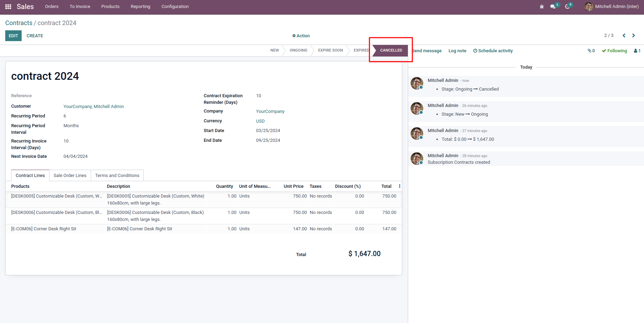
Task: Open the activities clock icon
Action: click(568, 7)
